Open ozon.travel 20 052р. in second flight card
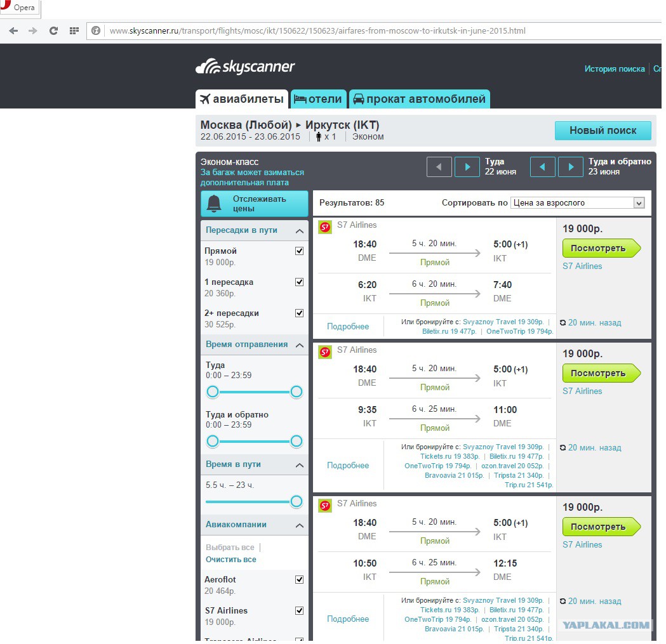 [x=512, y=466]
